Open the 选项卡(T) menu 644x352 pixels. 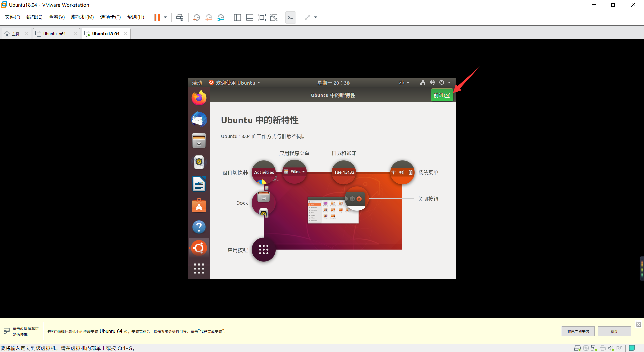(110, 17)
